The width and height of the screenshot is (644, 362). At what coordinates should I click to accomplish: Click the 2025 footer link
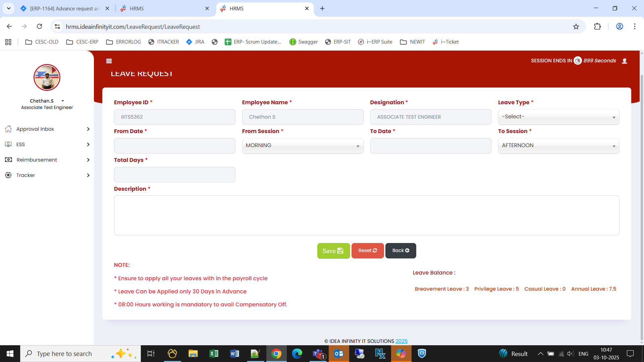tap(401, 341)
